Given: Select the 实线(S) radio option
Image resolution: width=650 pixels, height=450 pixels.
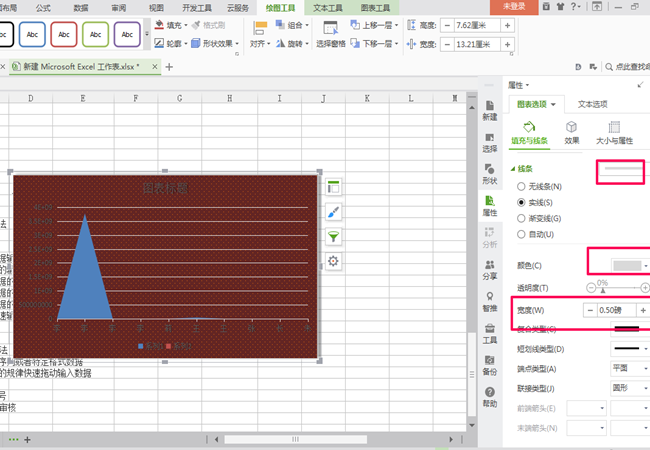Looking at the screenshot, I should pos(521,203).
